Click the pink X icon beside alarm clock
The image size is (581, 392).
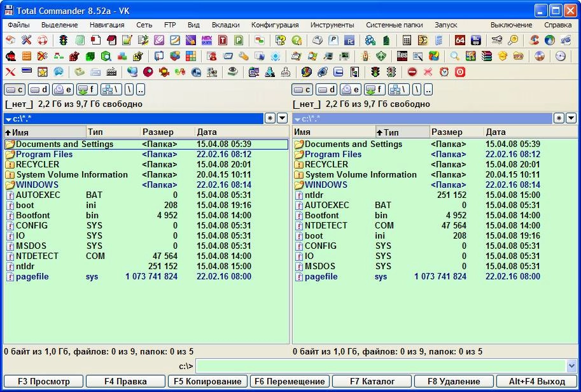[428, 72]
